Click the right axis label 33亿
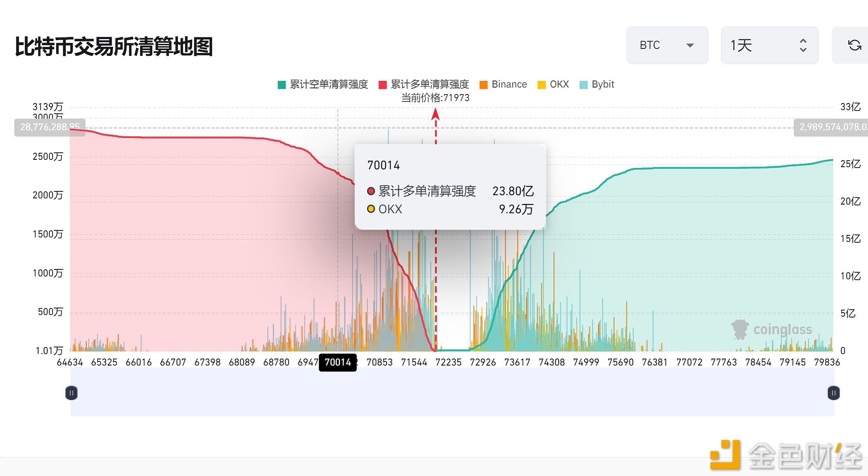 [850, 107]
